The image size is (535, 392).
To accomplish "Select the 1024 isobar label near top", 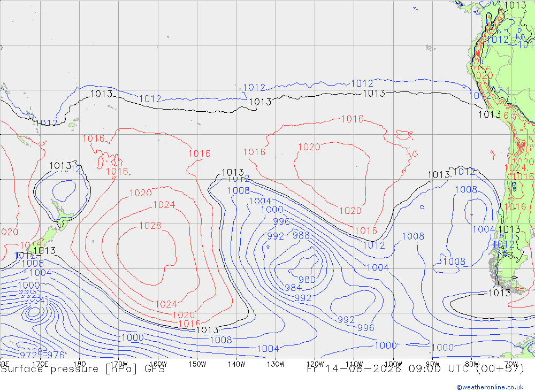I will (164, 205).
